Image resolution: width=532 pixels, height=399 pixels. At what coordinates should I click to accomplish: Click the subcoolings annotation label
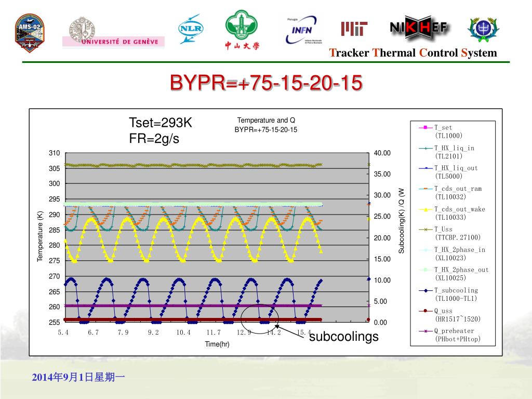344,336
